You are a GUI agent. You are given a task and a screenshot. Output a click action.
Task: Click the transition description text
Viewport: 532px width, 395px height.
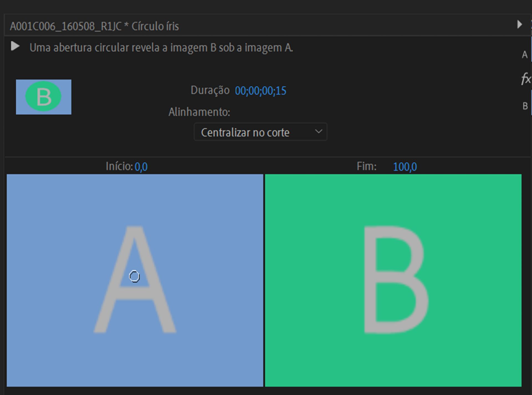[161, 48]
